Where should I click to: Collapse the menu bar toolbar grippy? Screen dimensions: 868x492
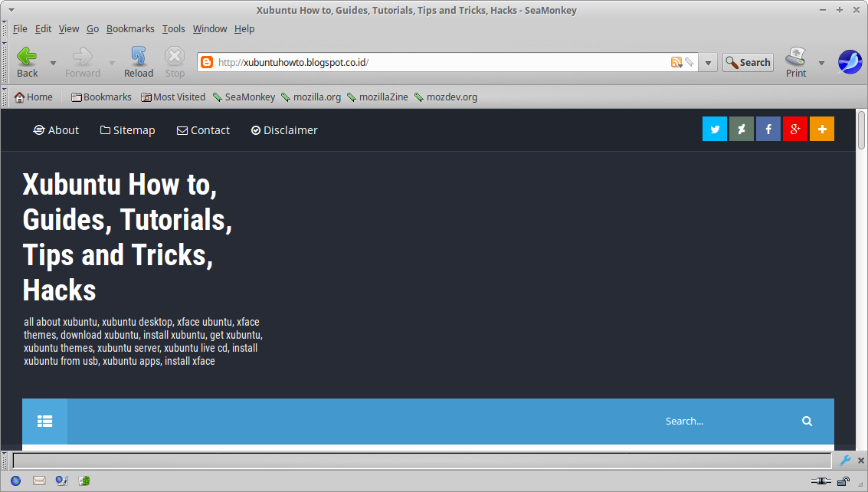(5, 29)
